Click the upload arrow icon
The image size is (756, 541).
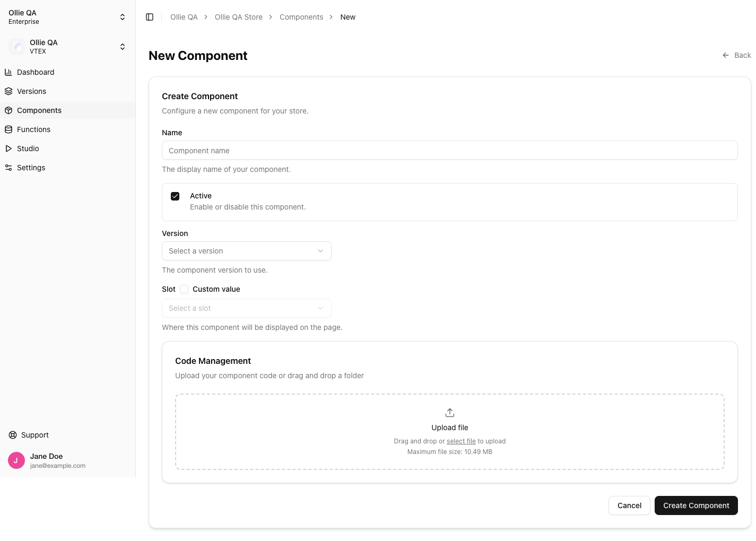tap(450, 413)
